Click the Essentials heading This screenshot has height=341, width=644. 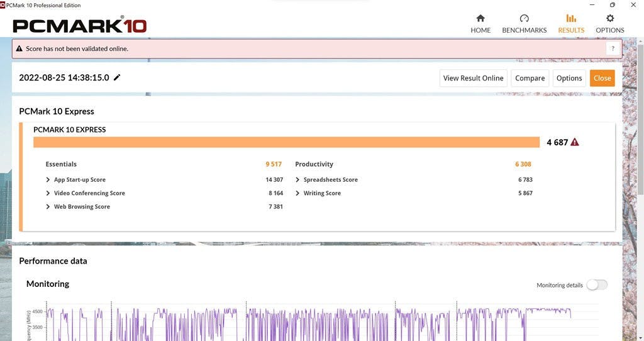tap(61, 164)
